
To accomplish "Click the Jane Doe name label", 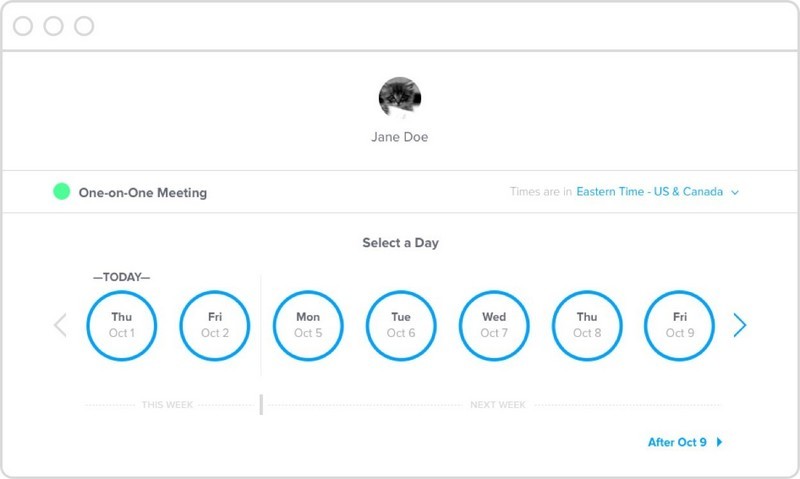I will click(x=399, y=137).
